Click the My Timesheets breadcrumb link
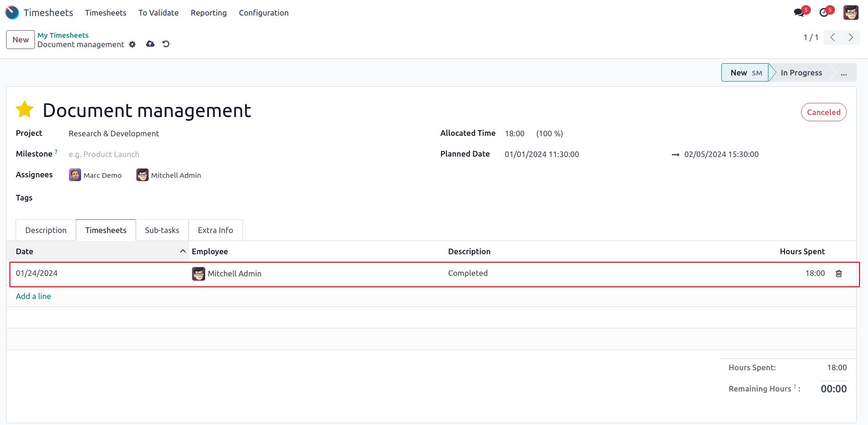This screenshot has height=425, width=868. 63,35
